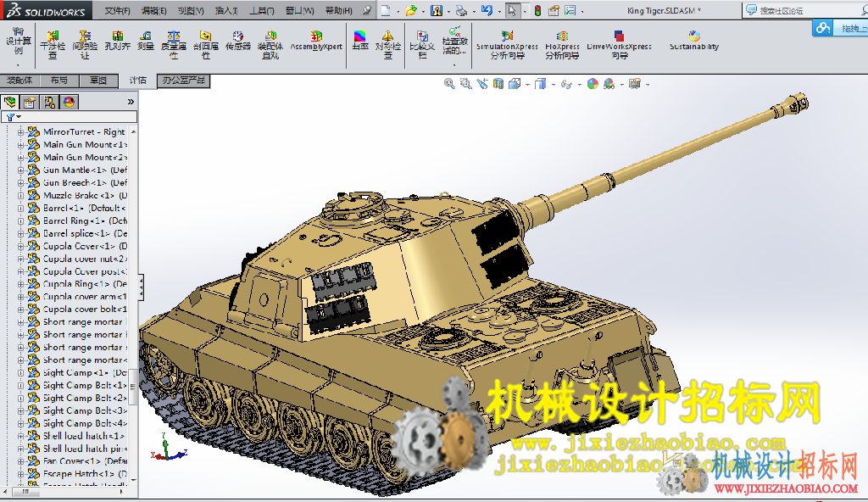Switch to the 装配体 tab

pos(20,81)
